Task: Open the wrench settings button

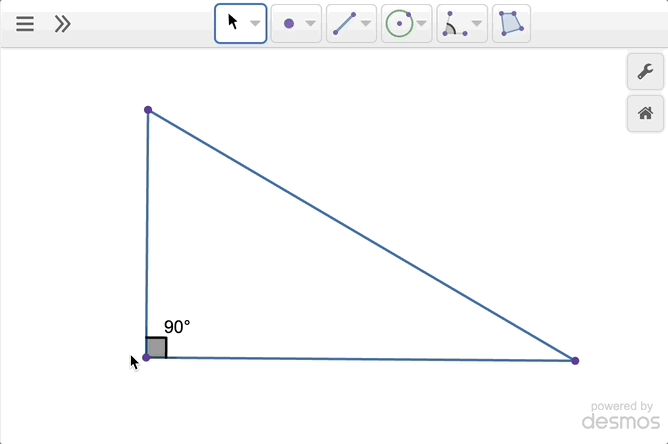Action: tap(645, 72)
